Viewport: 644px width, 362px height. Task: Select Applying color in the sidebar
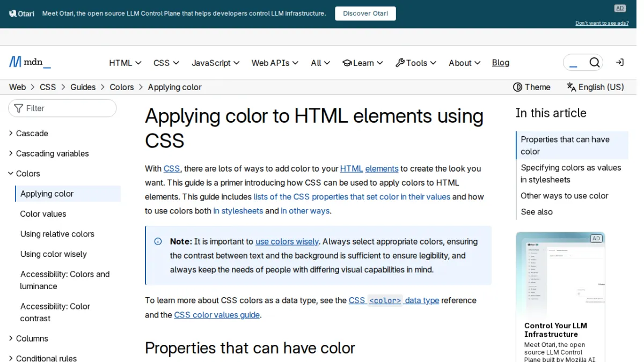click(x=68, y=194)
